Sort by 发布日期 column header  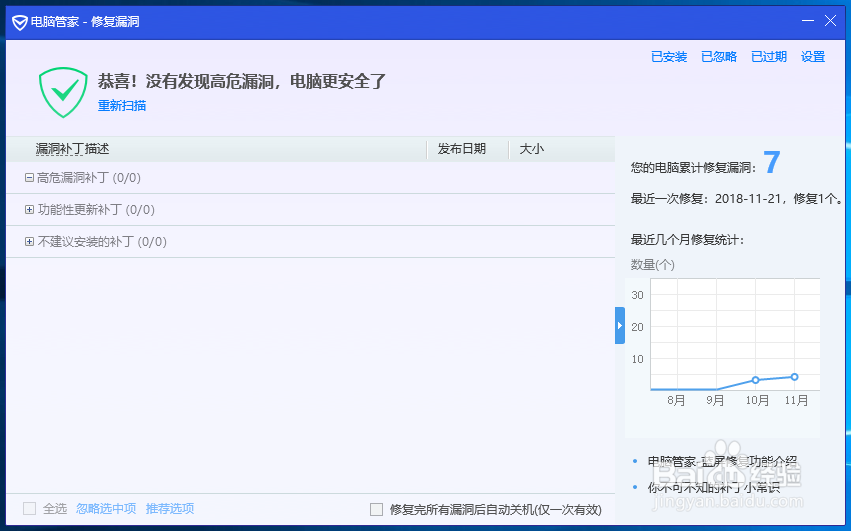(462, 149)
